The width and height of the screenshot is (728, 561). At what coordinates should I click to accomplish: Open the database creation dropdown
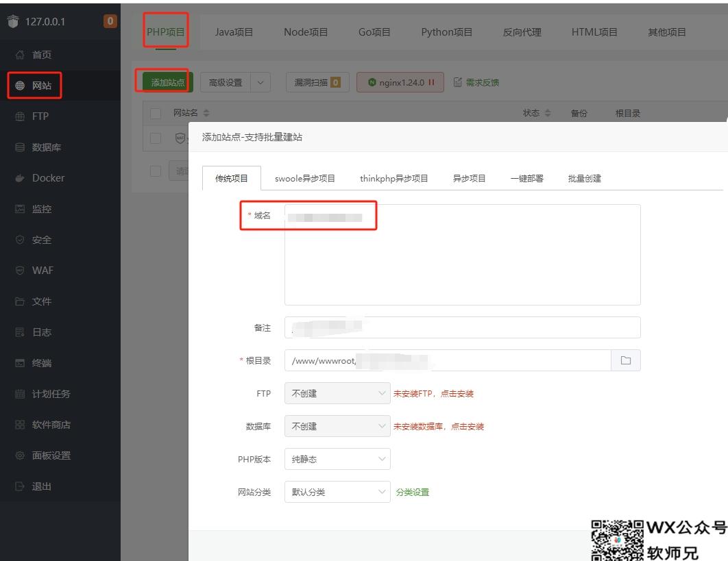(337, 426)
